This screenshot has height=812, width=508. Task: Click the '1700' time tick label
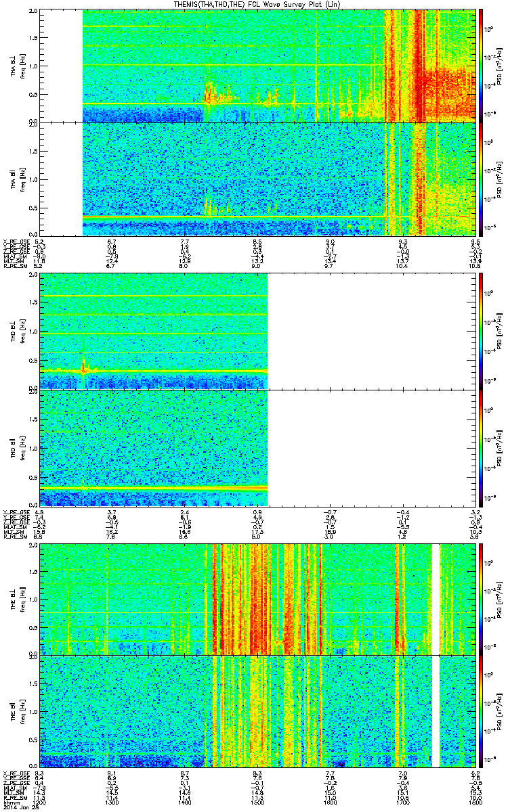point(402,801)
